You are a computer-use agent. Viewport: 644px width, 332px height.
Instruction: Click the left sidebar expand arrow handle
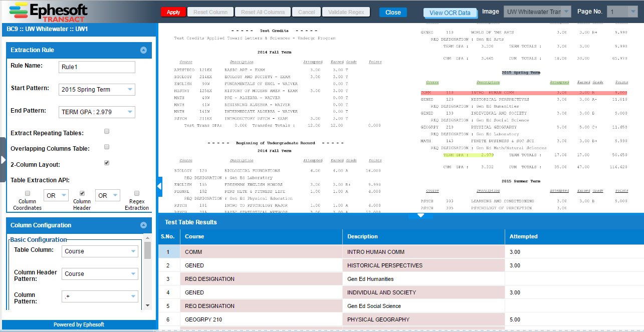3,160
